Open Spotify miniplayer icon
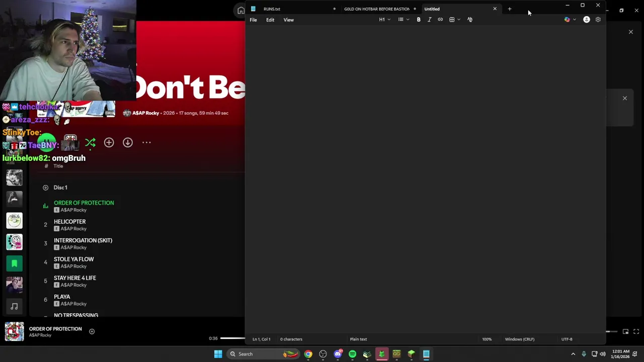 pos(625,331)
